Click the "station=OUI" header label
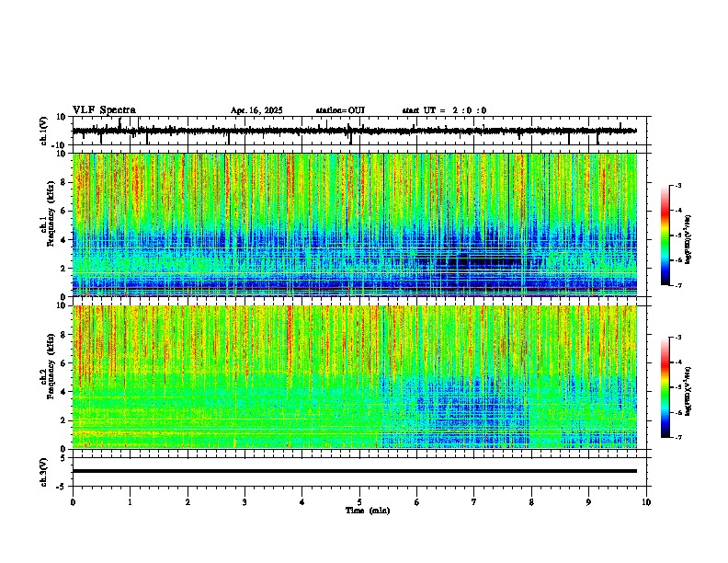Screen dimensions: 728x563 click(340, 110)
